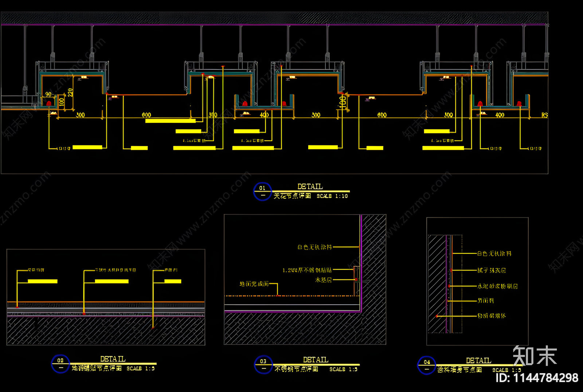This screenshot has width=583, height=392.
Task: Select the Chinese caption under detail 01 title
Action: (292, 196)
